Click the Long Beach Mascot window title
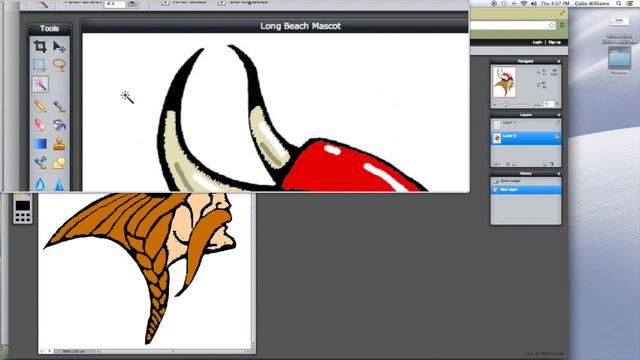 (300, 26)
